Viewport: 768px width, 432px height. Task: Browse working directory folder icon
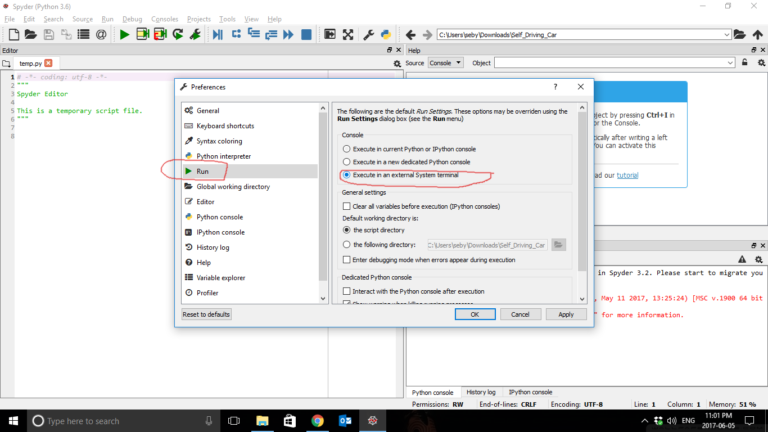(x=740, y=34)
